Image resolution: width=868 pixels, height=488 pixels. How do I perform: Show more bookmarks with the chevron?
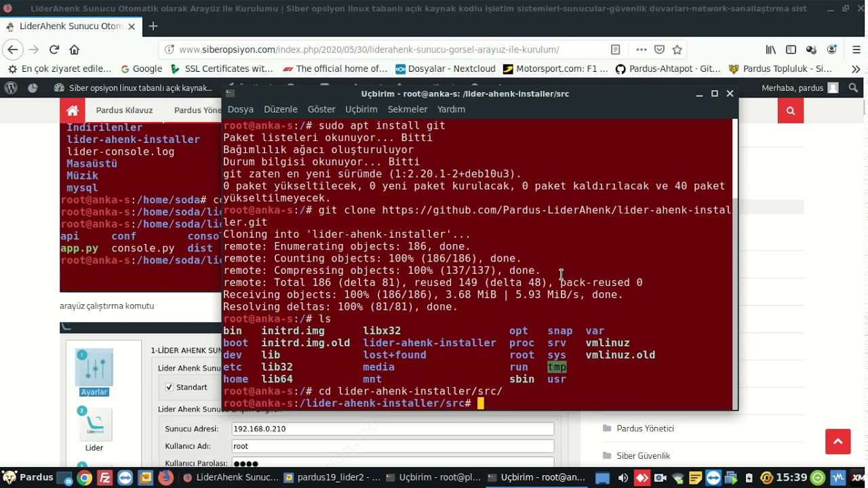pyautogui.click(x=856, y=68)
